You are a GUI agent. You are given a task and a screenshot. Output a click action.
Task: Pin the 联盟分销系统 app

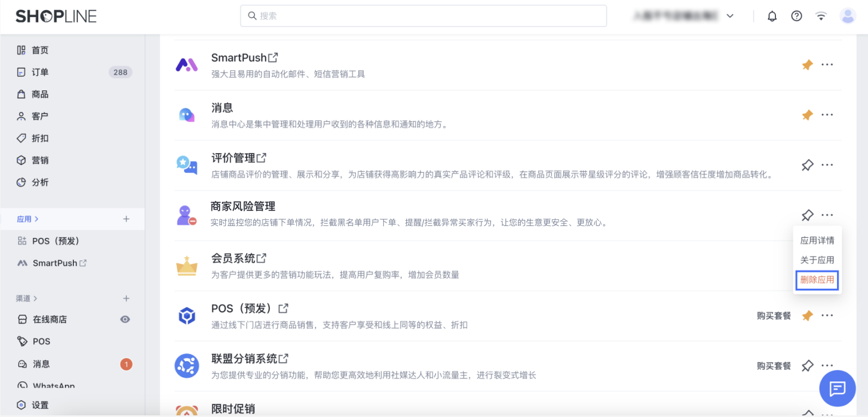[808, 366]
